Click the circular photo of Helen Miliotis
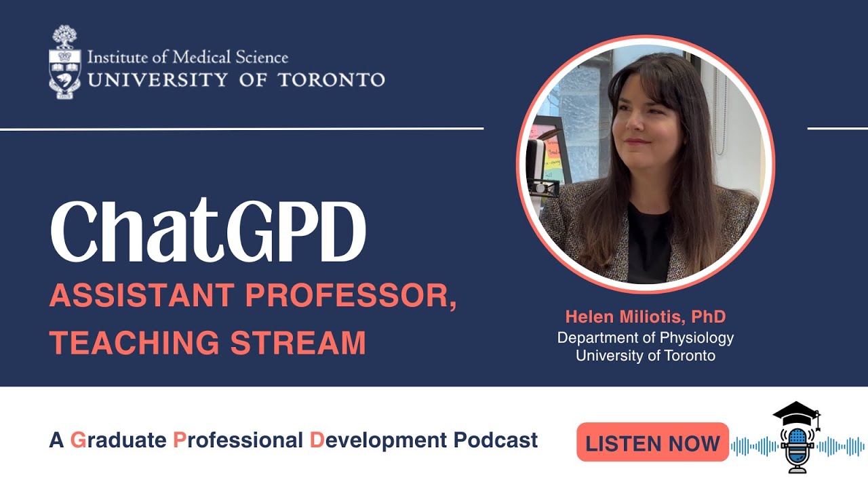This screenshot has height=488, width=868. pyautogui.click(x=646, y=165)
